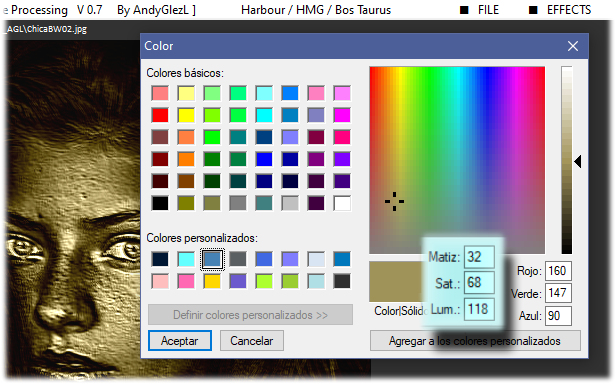Select olive basic color swatch next to black
This screenshot has height=384, width=616.
(186, 203)
